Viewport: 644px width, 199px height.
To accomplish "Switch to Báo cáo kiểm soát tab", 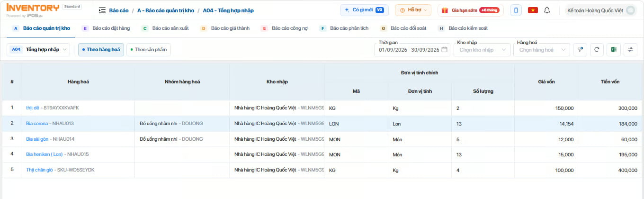I will pos(462,28).
